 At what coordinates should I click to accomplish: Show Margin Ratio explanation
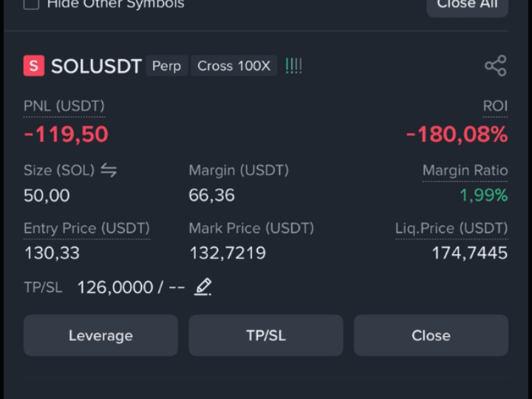point(465,171)
